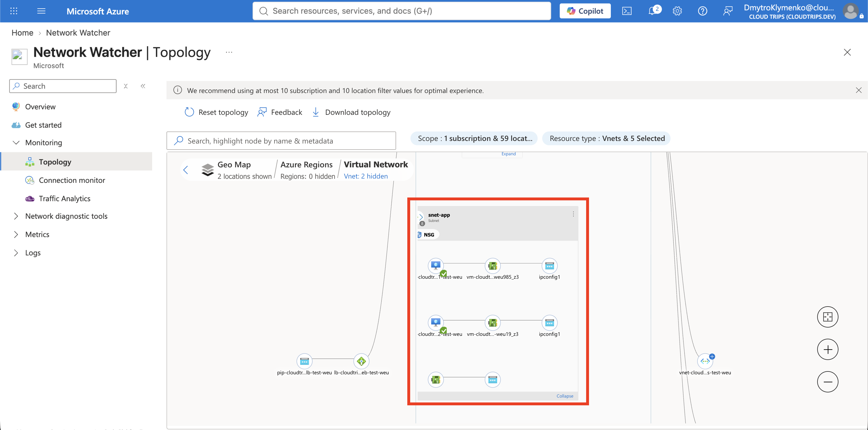
Task: Select the vm-cloudt...-weu19_z3 NIC node
Action: pos(493,323)
